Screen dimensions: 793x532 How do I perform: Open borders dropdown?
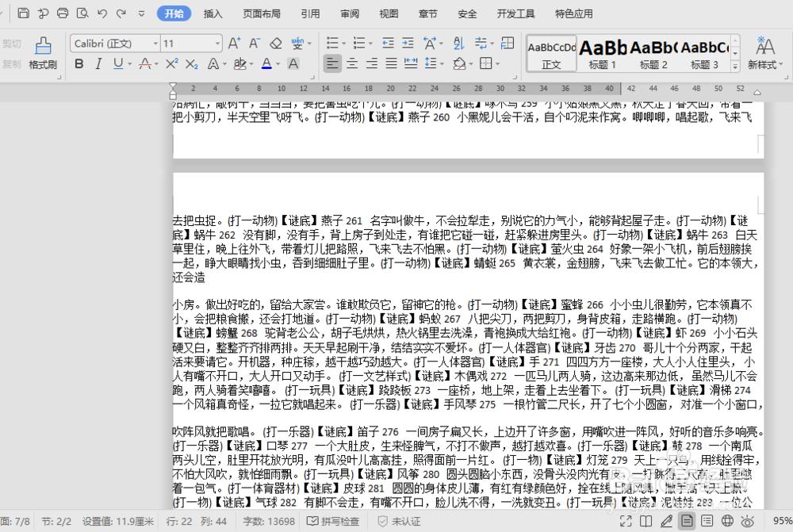498,64
